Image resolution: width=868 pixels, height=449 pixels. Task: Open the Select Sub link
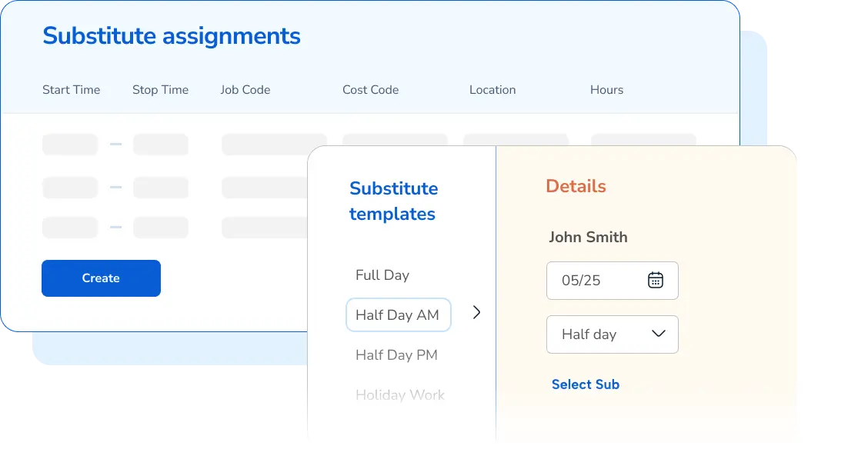(586, 384)
